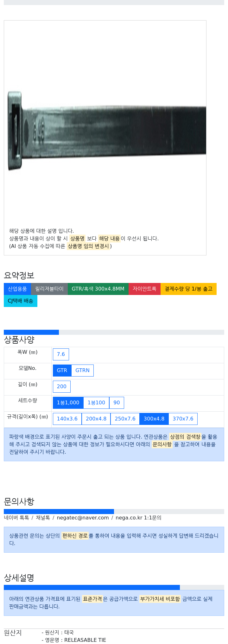Click the negatec@naver.com contact text
The height and width of the screenshot is (644, 228).
point(83,518)
